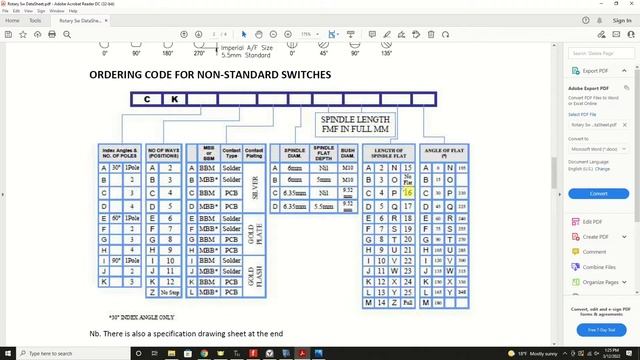
Task: Close the Rotary Sw DataSheet tab
Action: (106, 20)
